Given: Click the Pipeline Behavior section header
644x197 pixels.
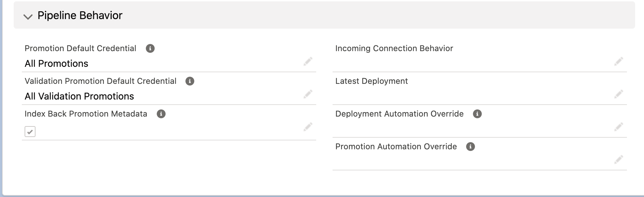Looking at the screenshot, I should pos(324,15).
